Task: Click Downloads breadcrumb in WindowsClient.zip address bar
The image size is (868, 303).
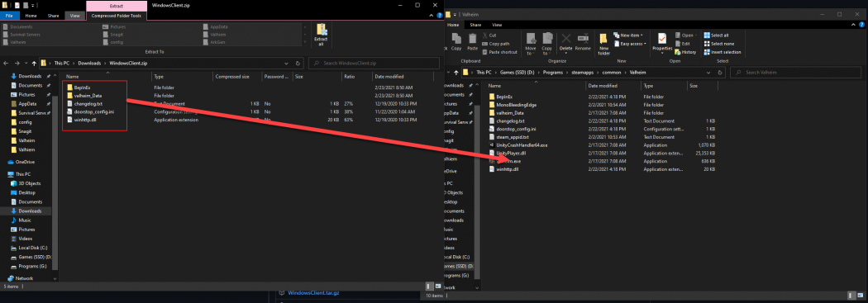Action: point(89,63)
